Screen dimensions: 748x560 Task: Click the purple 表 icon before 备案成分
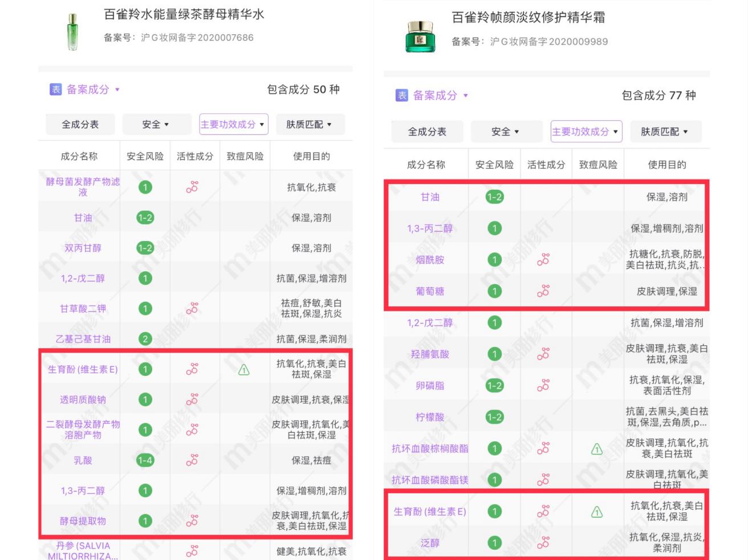tap(55, 89)
